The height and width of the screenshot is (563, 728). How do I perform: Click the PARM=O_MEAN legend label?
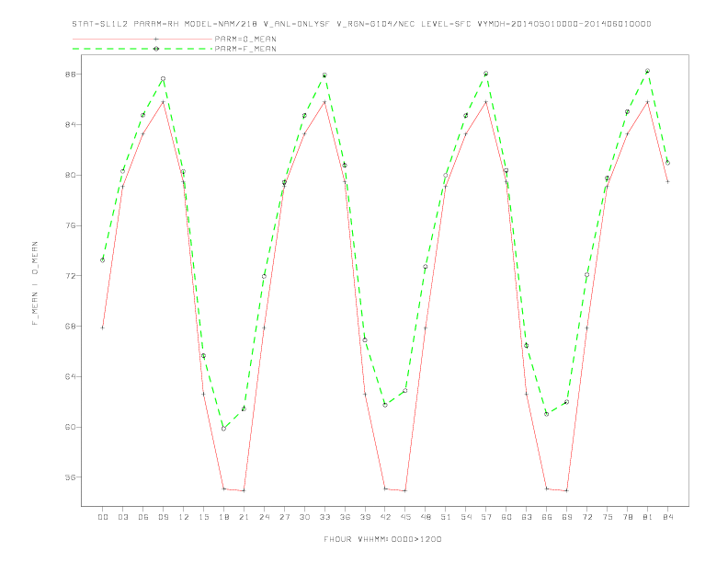[245, 39]
